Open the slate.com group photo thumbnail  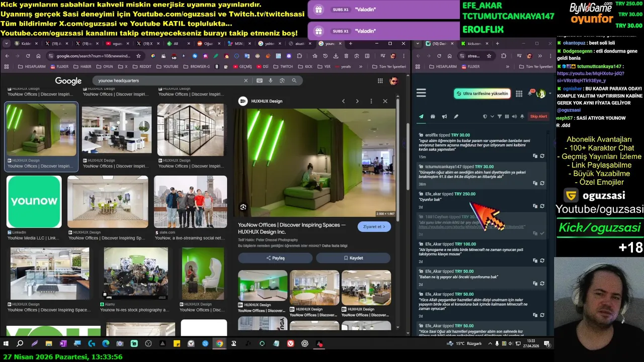[191, 202]
